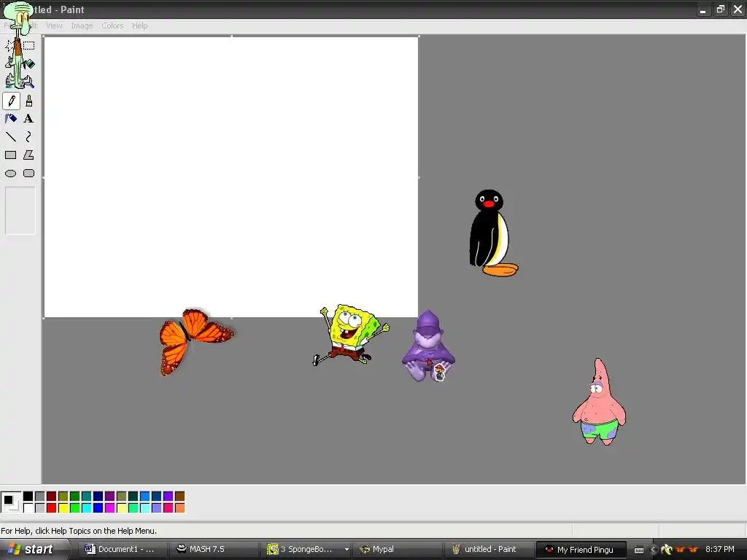Screen dimensions: 747x560
Task: Click the Squidward character over the toolbox
Action: tap(18, 45)
